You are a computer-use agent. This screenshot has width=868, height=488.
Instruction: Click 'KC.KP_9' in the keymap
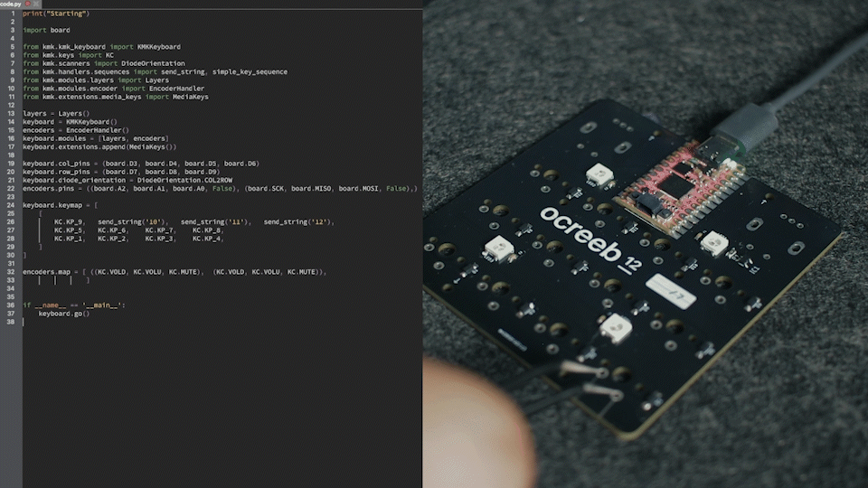pos(68,222)
